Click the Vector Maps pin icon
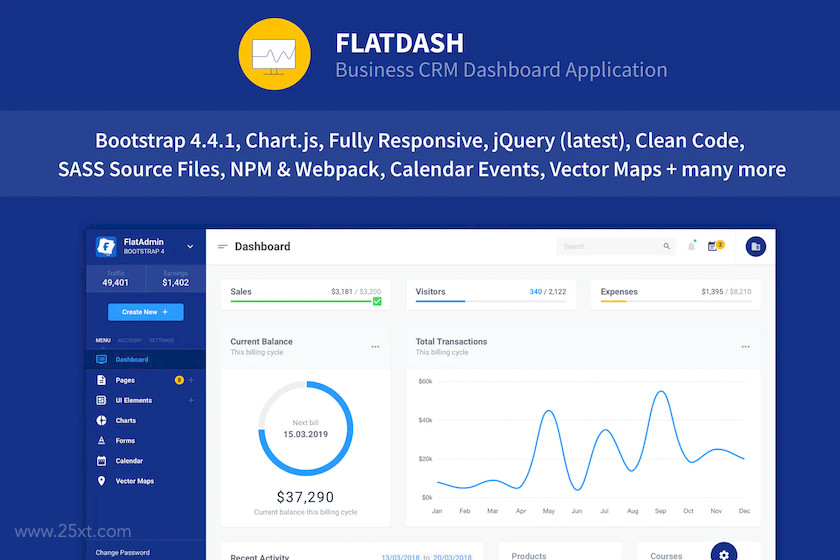Viewport: 840px width, 560px height. pos(101,481)
